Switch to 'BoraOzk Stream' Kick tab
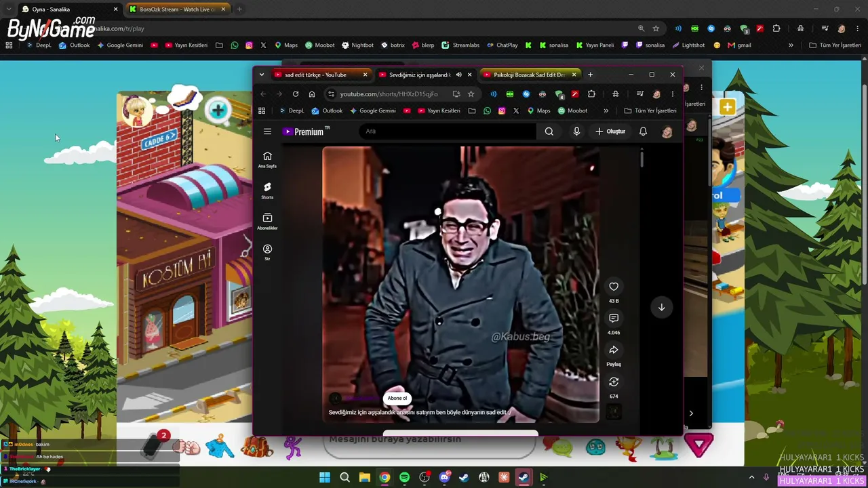The height and width of the screenshot is (488, 868). (x=178, y=9)
